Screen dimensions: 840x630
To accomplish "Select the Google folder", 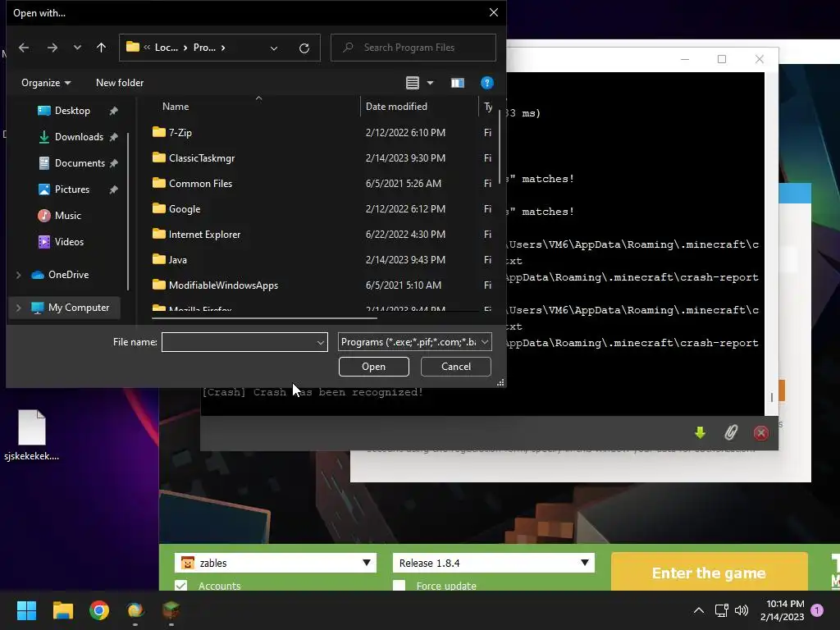I will pos(185,209).
